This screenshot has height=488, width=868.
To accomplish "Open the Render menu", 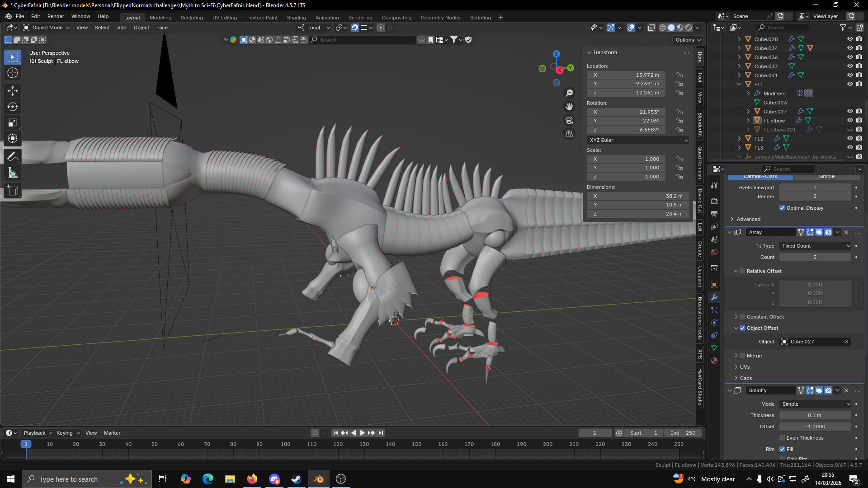I will [x=56, y=16].
